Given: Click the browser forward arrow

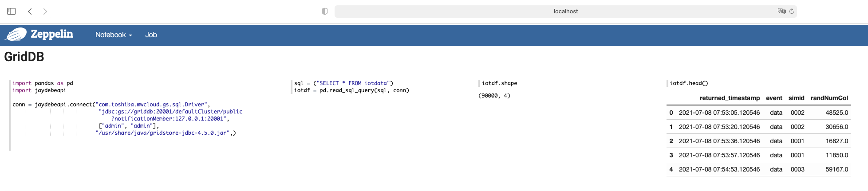Looking at the screenshot, I should pyautogui.click(x=45, y=12).
